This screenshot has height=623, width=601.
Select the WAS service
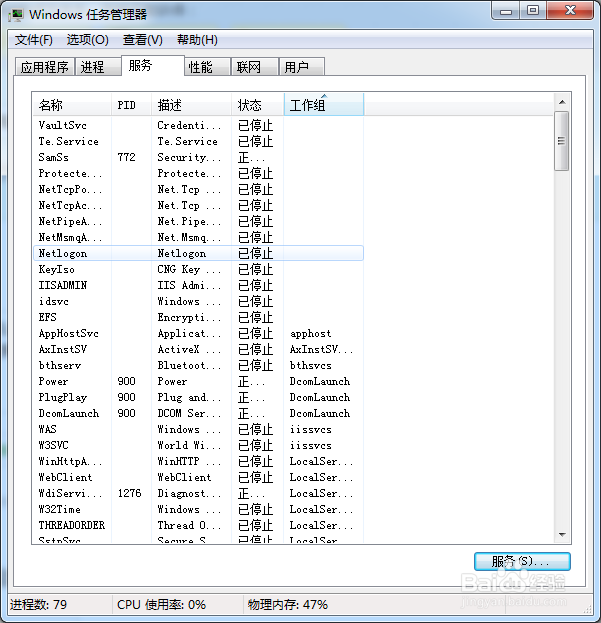(x=48, y=429)
